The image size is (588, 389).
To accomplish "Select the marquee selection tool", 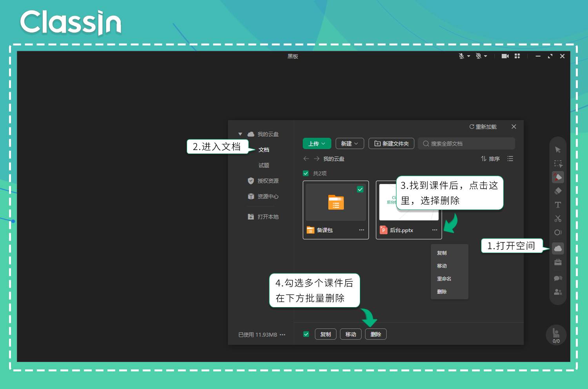I will [x=558, y=164].
